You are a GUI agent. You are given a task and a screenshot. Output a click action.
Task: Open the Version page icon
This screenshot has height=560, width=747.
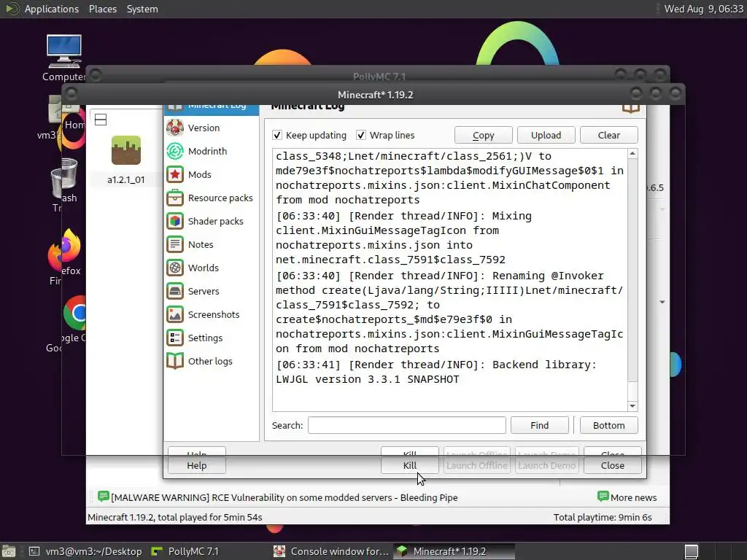tap(175, 128)
